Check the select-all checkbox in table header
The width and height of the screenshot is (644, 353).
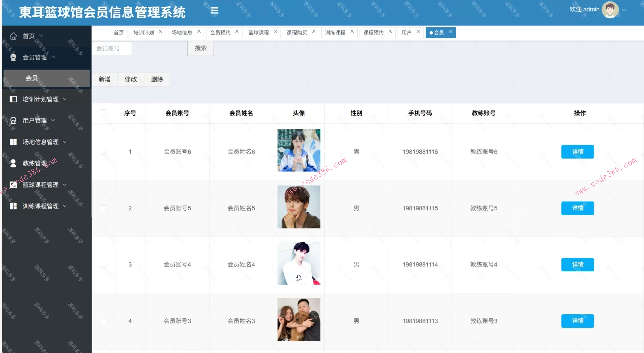tap(103, 113)
